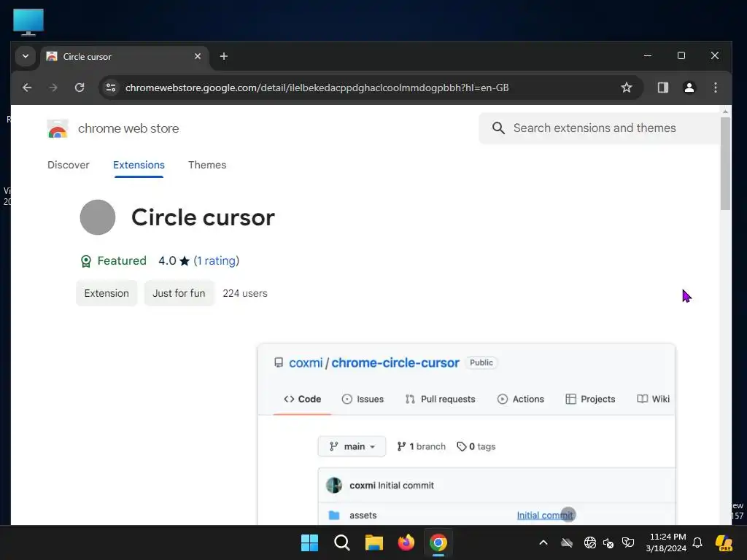This screenshot has width=747, height=560.
Task: Open Chrome three-dot menu
Action: coord(715,87)
